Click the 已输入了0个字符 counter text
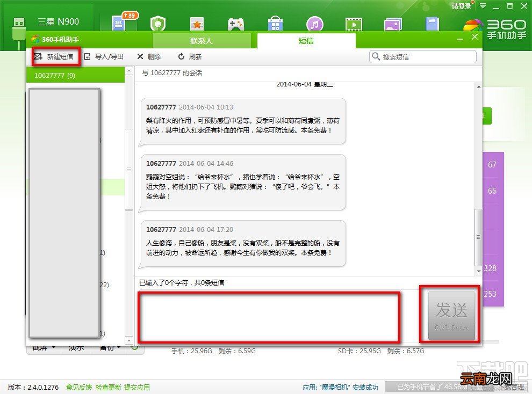This screenshot has height=394, width=532. click(182, 282)
